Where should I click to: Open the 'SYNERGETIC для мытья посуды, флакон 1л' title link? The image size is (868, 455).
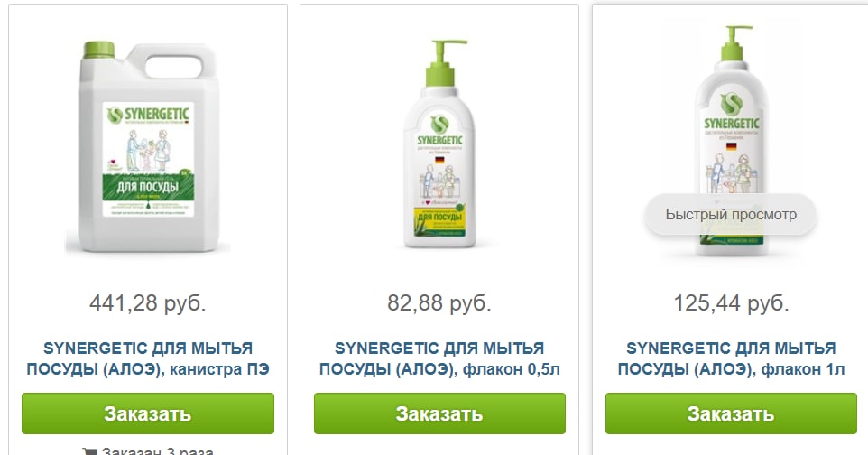click(x=731, y=358)
